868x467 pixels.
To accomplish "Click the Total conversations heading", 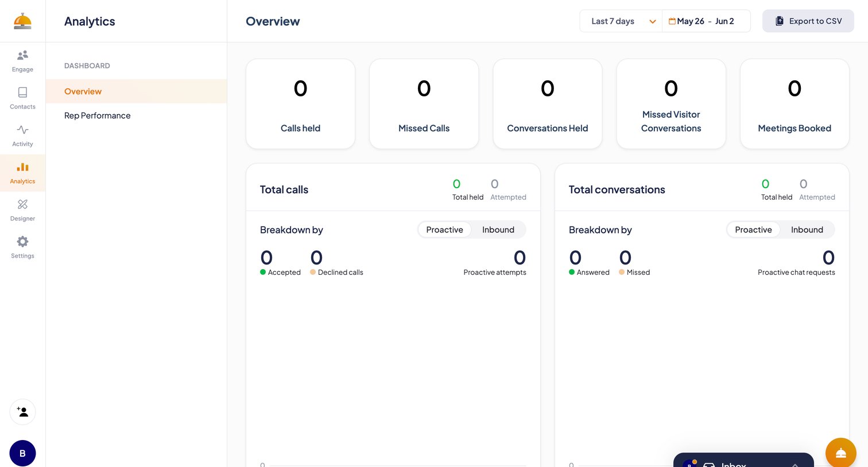I will coord(617,190).
